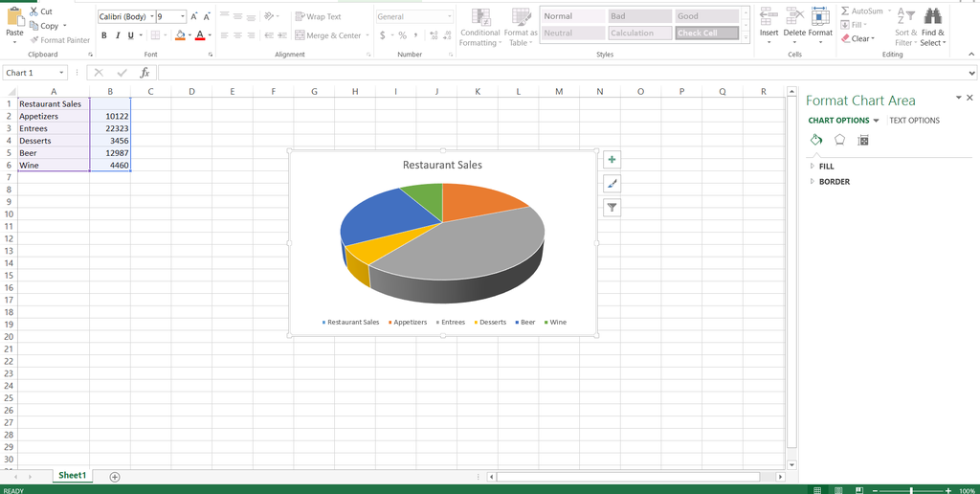Apply the Good cell style
The image size is (980, 494).
(705, 16)
